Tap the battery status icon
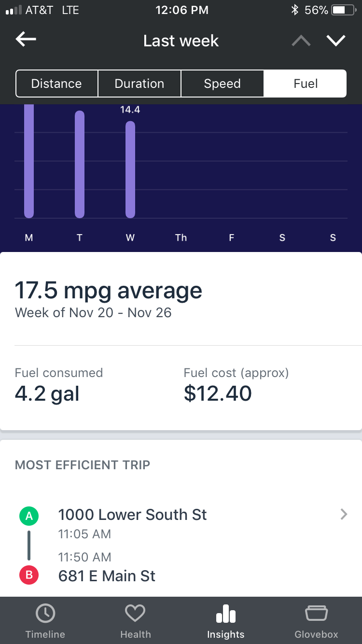 point(342,10)
